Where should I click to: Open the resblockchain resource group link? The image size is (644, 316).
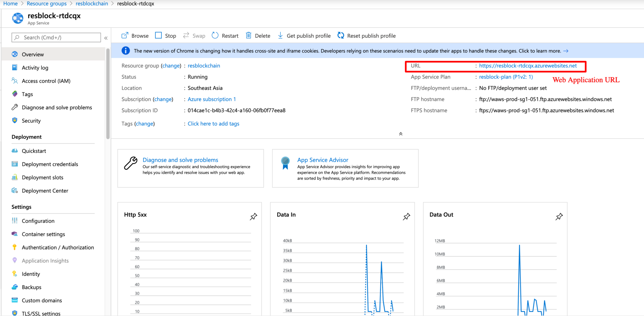tap(204, 65)
